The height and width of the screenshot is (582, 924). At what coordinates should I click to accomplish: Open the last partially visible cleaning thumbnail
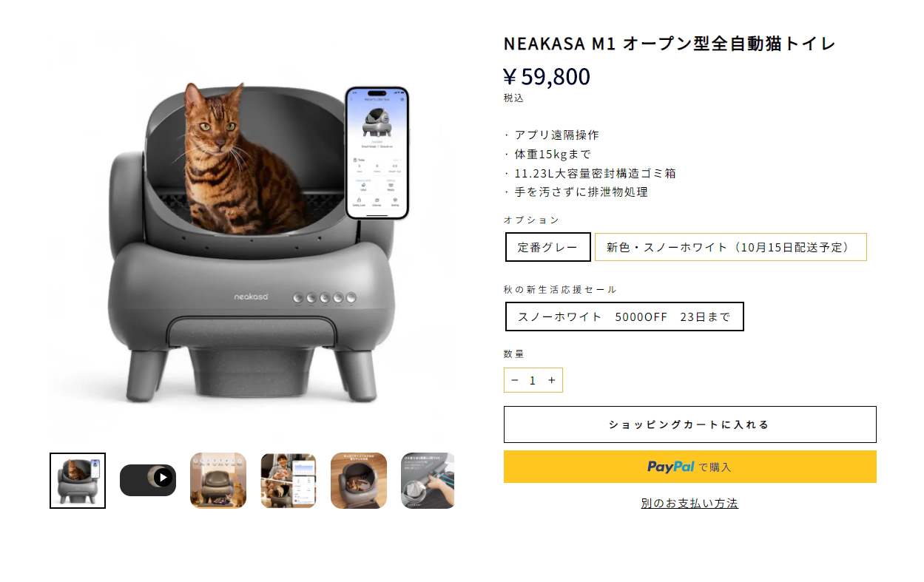(x=428, y=481)
